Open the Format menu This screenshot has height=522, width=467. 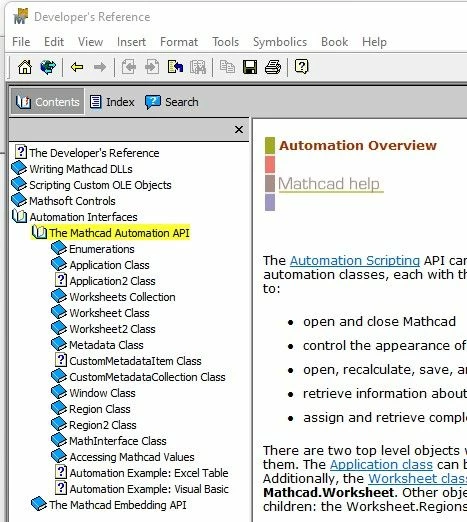pyautogui.click(x=179, y=42)
